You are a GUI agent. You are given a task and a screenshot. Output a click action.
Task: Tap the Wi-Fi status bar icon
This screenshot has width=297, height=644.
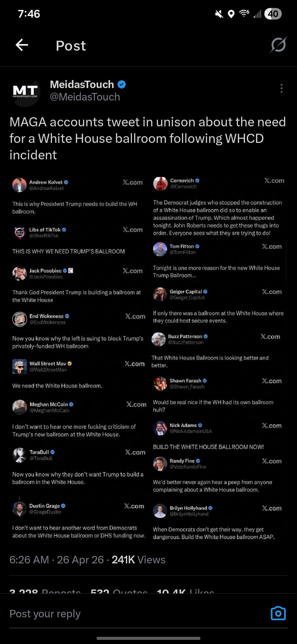[244, 13]
